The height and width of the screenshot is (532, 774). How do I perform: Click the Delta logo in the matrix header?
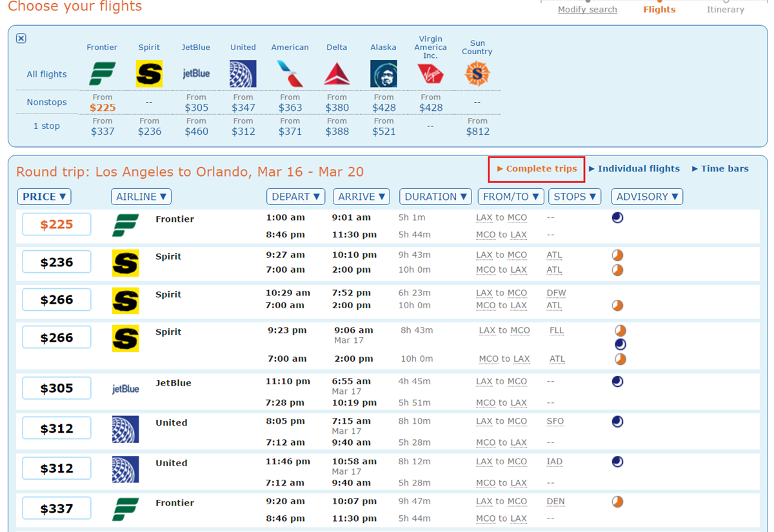(x=337, y=73)
